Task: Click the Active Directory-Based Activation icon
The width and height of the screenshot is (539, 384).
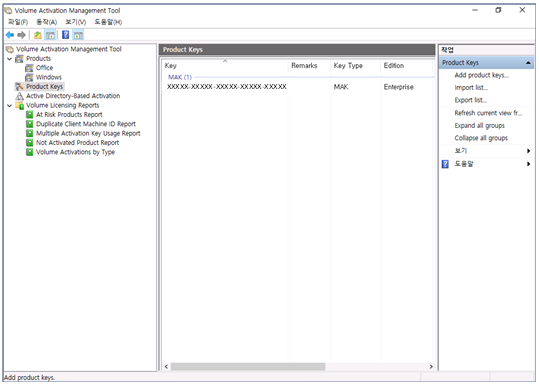Action: pyautogui.click(x=20, y=96)
